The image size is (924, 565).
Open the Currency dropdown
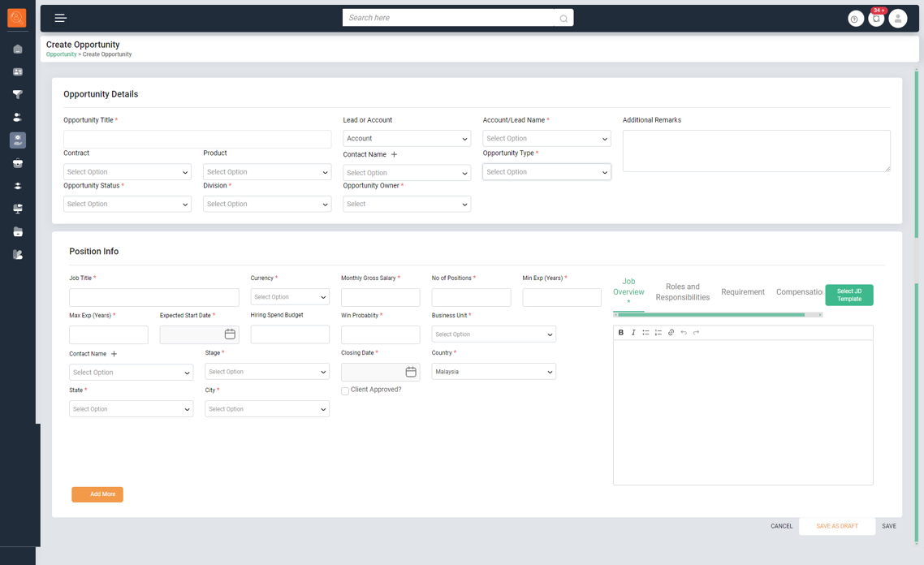point(290,297)
